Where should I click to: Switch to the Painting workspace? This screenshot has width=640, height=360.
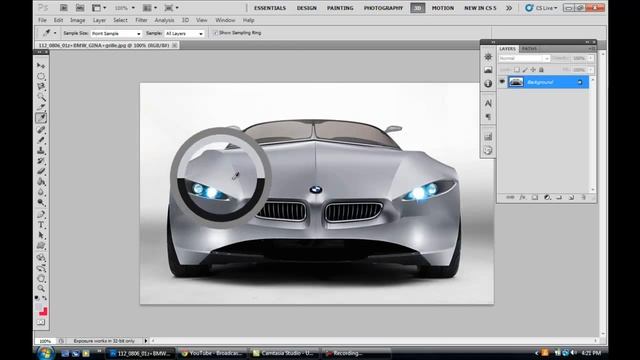[340, 8]
